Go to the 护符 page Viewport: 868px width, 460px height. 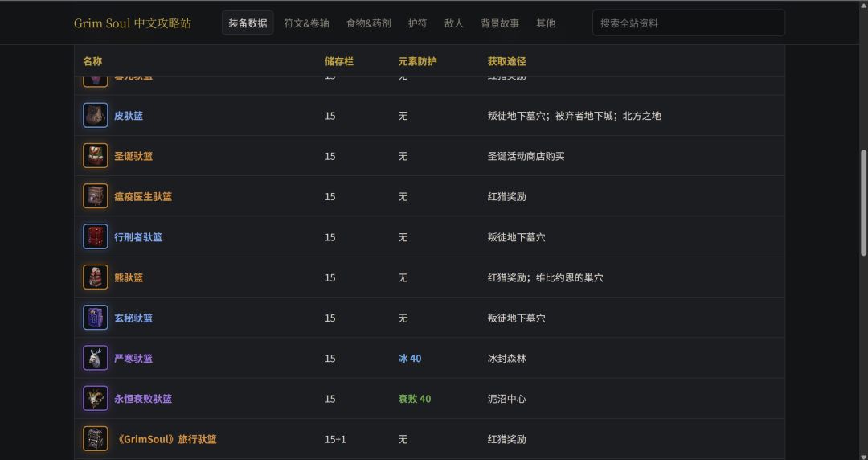[x=417, y=23]
